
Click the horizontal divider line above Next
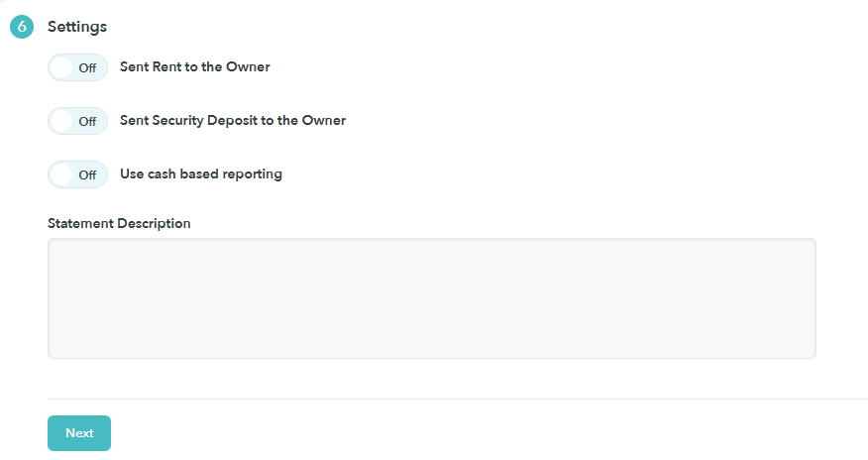tap(457, 399)
